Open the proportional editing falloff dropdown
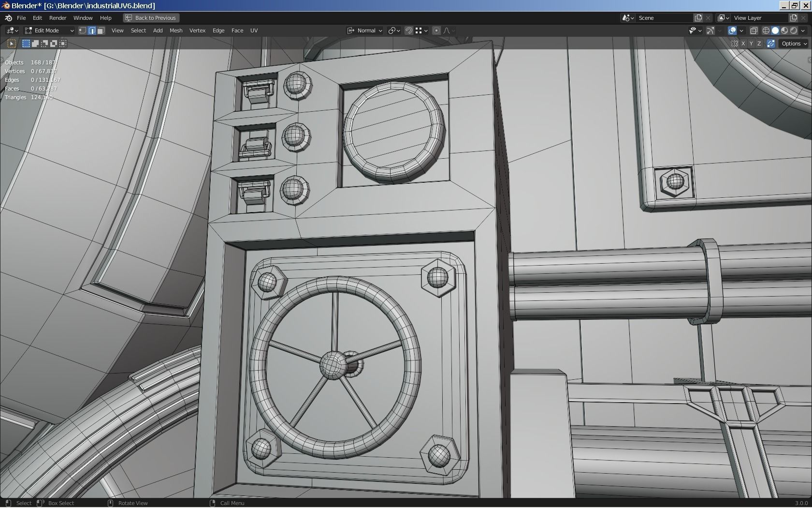The image size is (812, 508). (449, 30)
